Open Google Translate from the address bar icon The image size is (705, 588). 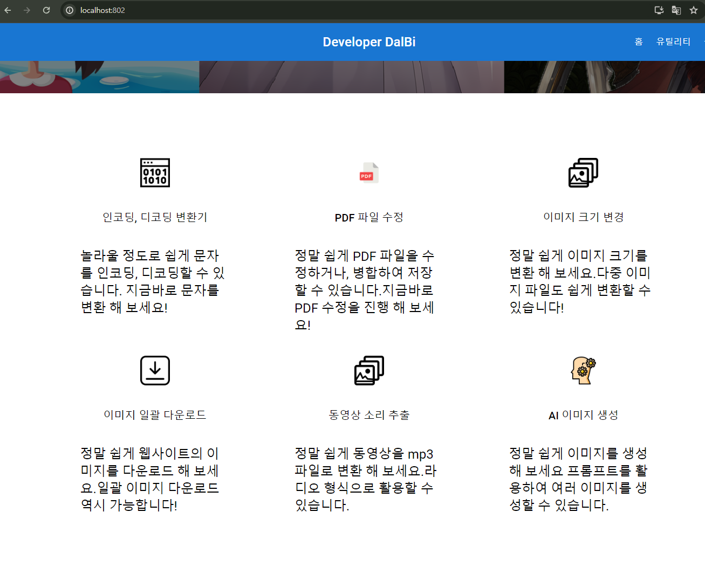pos(676,10)
